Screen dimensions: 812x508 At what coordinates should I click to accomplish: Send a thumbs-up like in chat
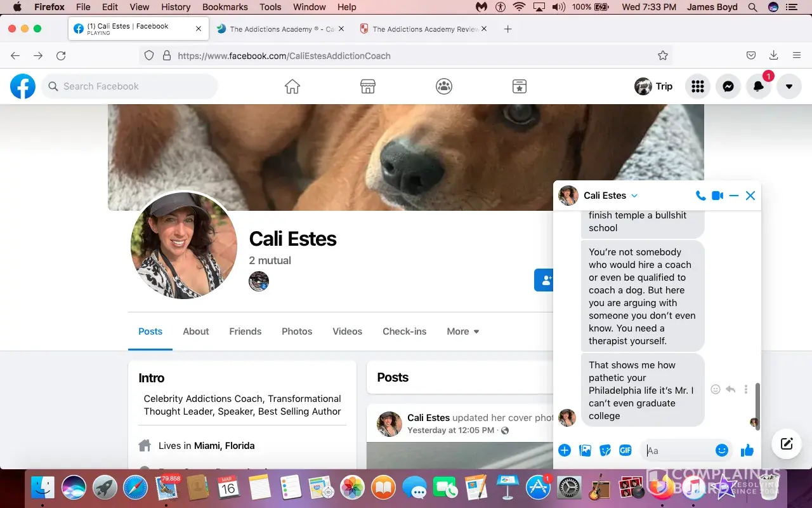747,450
